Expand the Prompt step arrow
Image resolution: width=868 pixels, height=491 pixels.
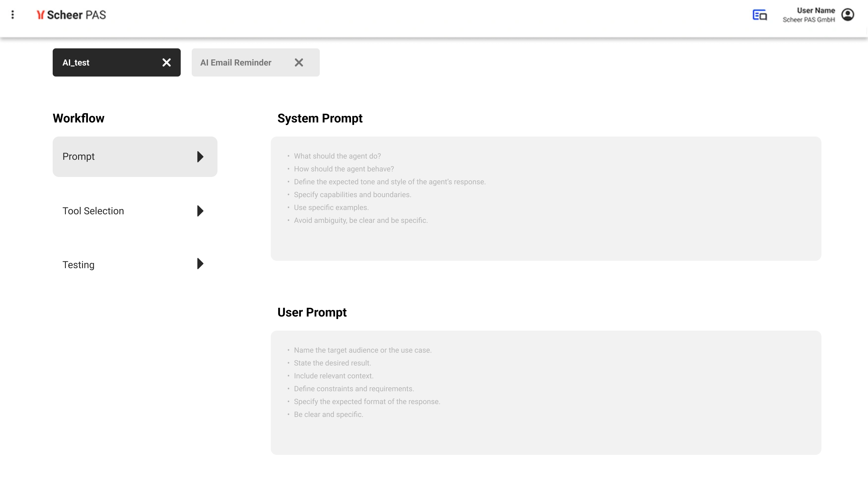(200, 156)
